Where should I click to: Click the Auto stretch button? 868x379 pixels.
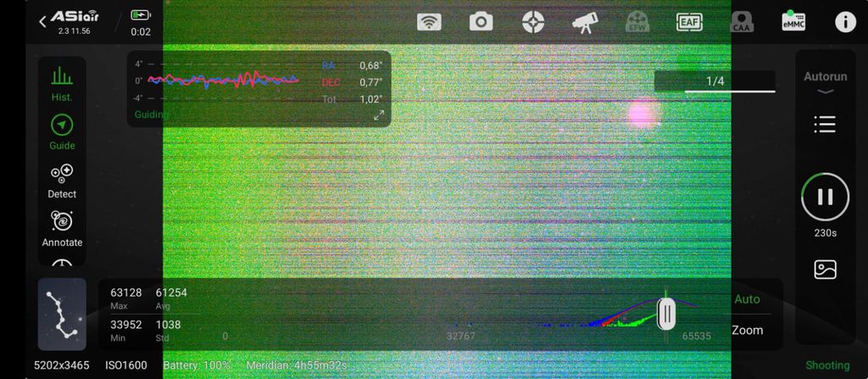tap(747, 299)
